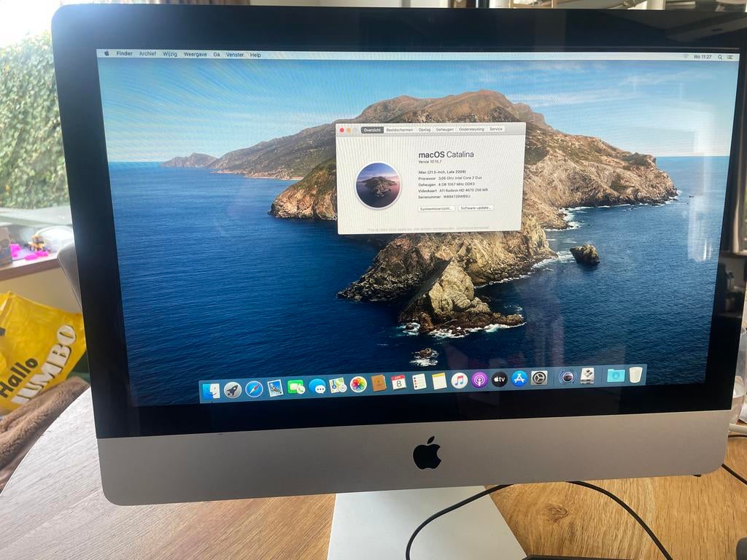The height and width of the screenshot is (560, 747).
Task: Open Notes yellow pad icon
Action: [438, 381]
